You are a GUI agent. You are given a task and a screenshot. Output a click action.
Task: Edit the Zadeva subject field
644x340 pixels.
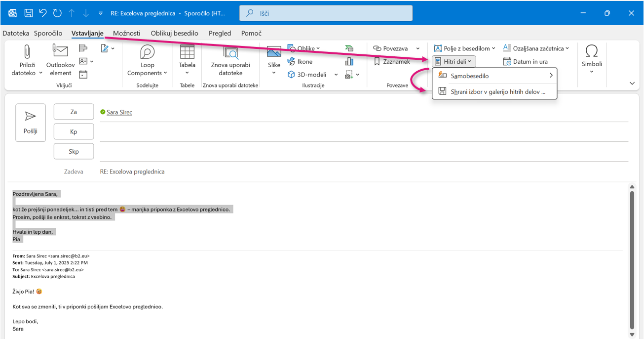point(364,171)
